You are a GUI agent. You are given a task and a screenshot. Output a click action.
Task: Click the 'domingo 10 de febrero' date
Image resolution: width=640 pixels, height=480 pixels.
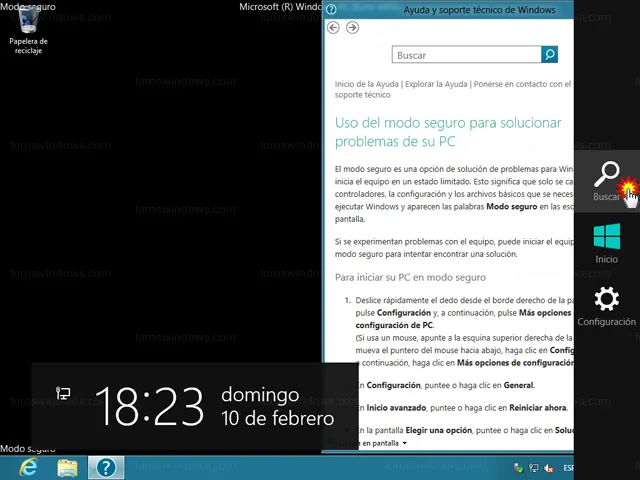click(x=278, y=407)
